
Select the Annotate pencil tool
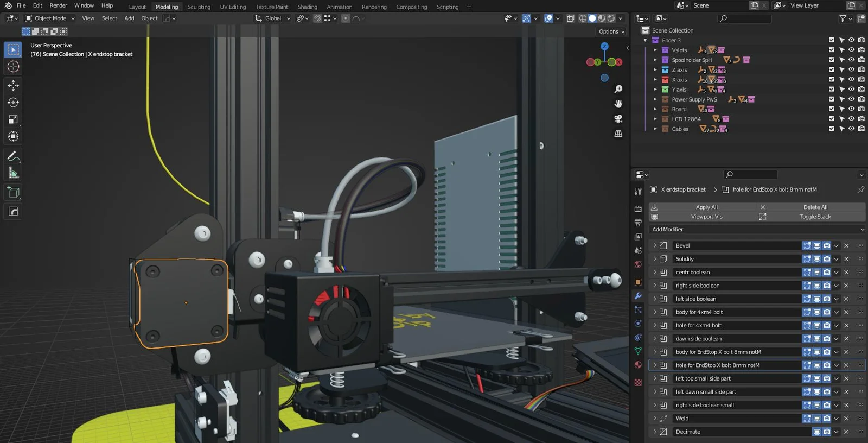pos(13,156)
